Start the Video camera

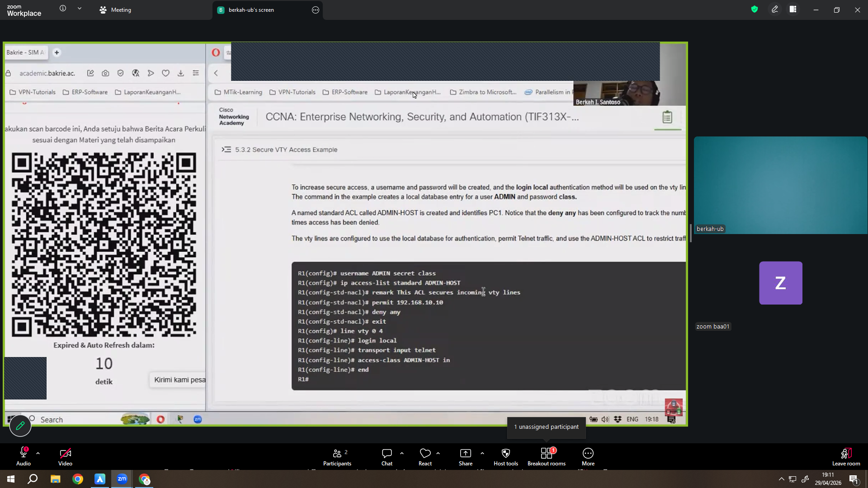(65, 457)
